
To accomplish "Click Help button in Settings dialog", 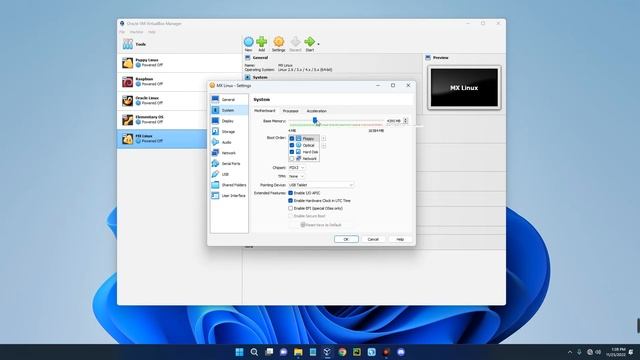I will tap(400, 239).
